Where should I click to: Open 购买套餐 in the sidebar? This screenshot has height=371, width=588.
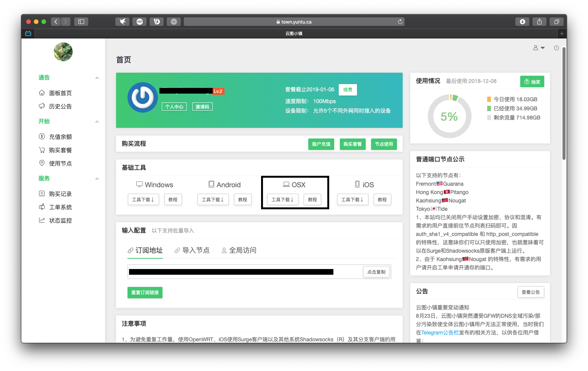coord(60,150)
